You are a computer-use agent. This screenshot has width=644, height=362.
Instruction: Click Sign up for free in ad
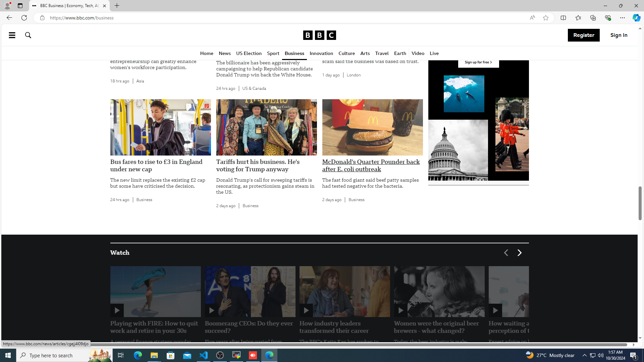pyautogui.click(x=478, y=62)
